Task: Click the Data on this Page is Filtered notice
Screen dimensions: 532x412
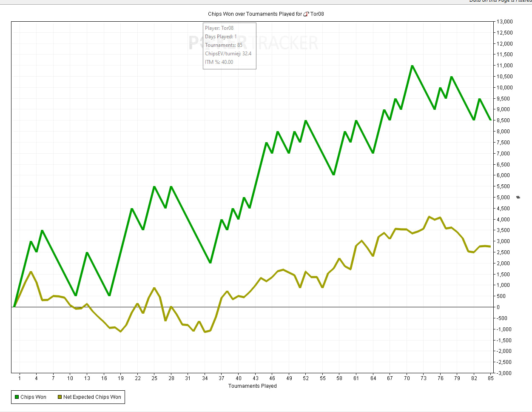Action: pyautogui.click(x=500, y=1)
